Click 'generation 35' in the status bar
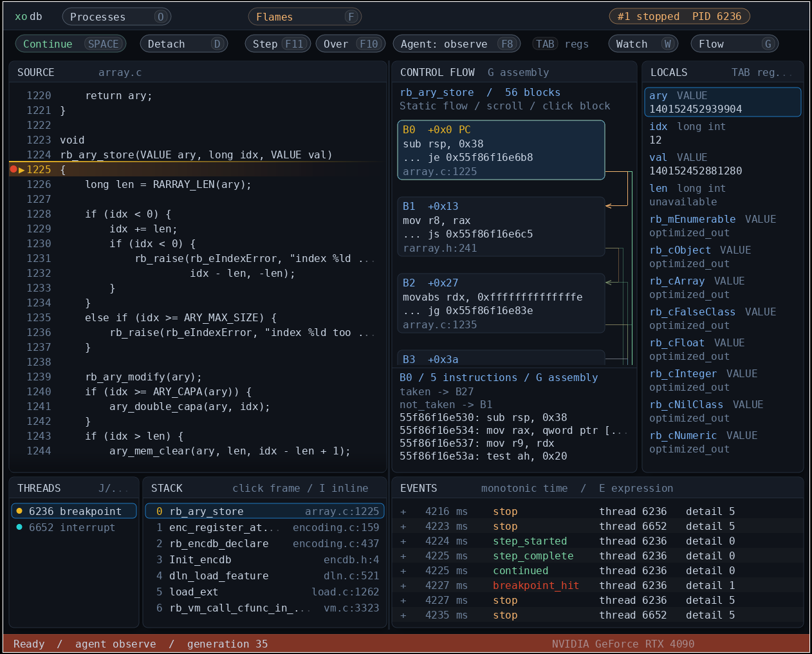The height and width of the screenshot is (654, 812). tap(227, 644)
